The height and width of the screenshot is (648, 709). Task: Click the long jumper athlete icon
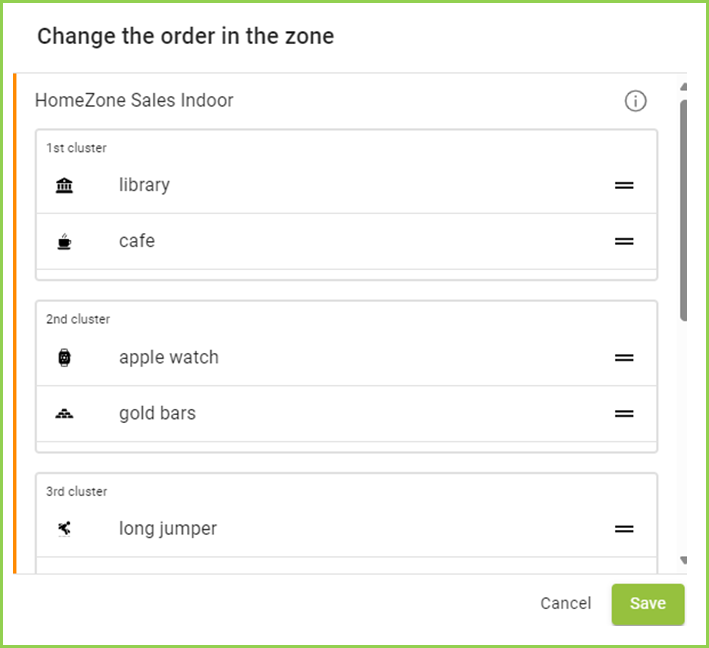tap(65, 528)
